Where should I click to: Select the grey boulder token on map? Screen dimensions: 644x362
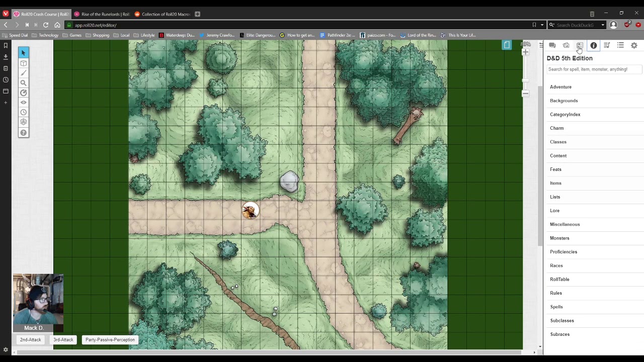pyautogui.click(x=289, y=181)
